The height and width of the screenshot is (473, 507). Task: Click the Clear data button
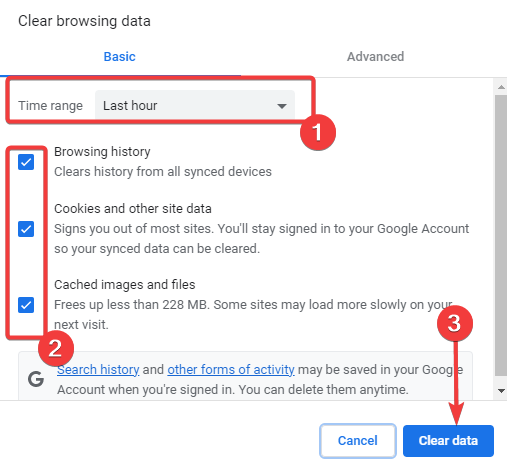tap(448, 441)
